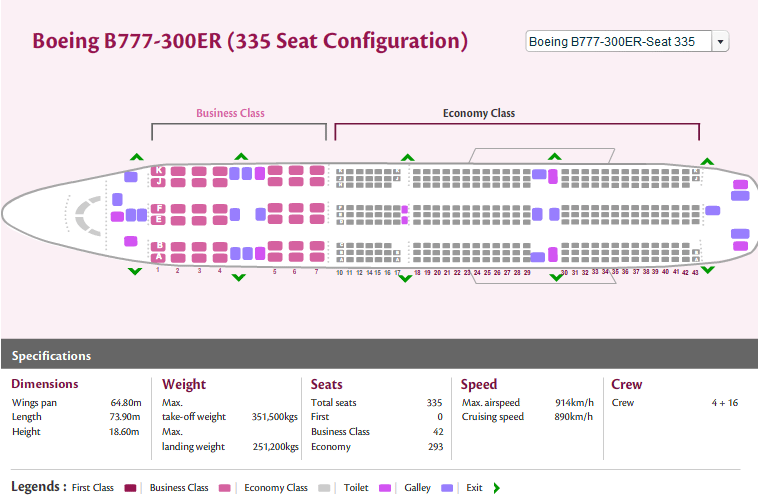Select business class seat K in row 1

[x=158, y=171]
